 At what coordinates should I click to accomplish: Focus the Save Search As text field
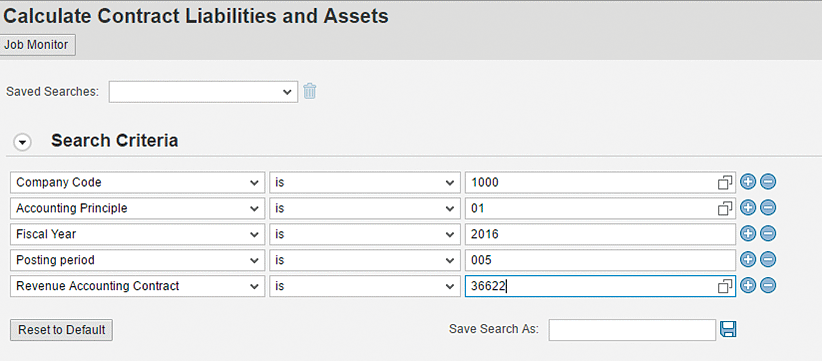click(x=632, y=330)
